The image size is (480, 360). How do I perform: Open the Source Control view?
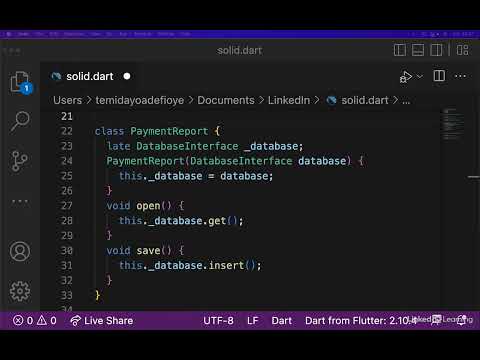pos(19,161)
